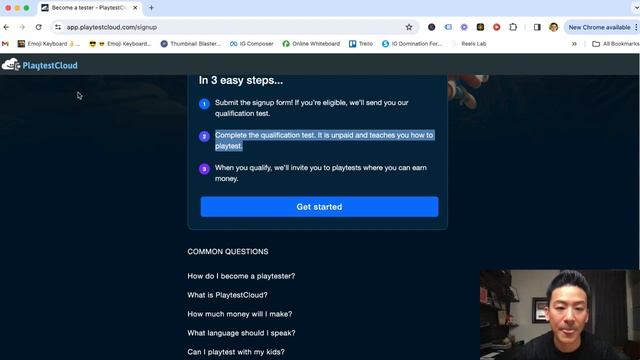Viewport: 640px width, 360px height.
Task: Click the step 2 number badge
Action: [204, 136]
